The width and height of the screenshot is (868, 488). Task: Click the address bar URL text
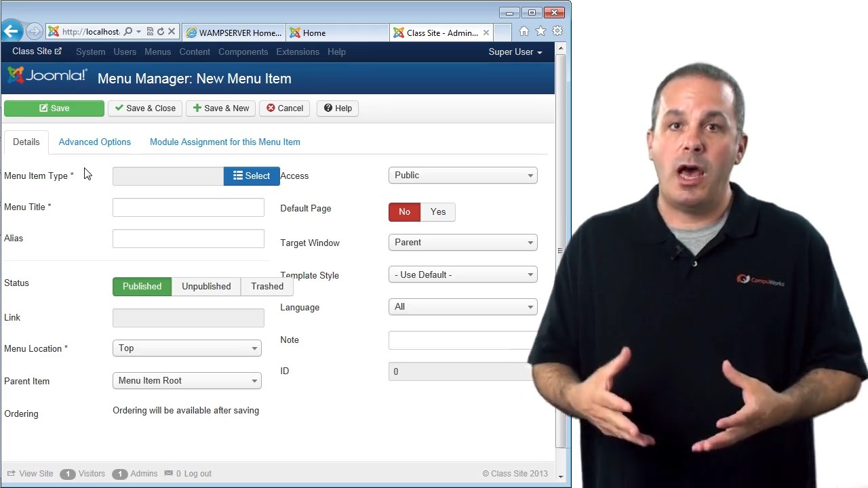90,32
